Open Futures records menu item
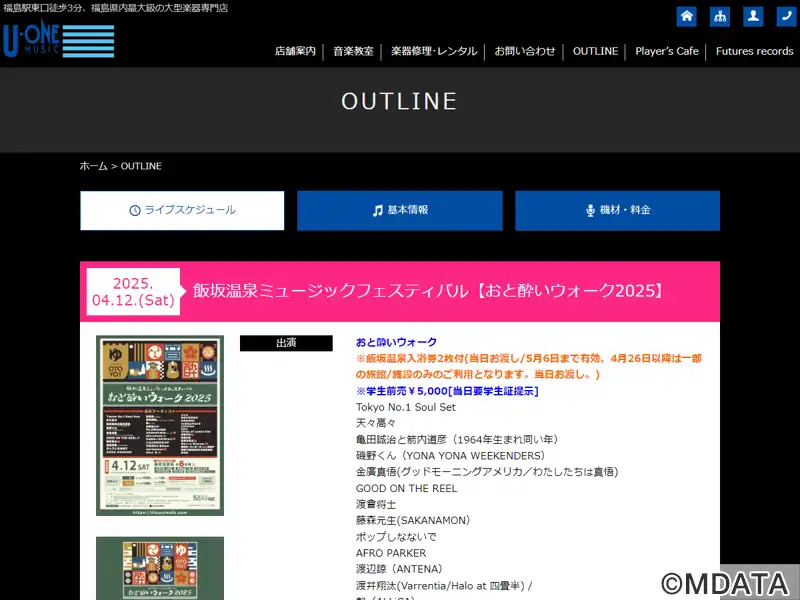This screenshot has width=800, height=600. (755, 51)
